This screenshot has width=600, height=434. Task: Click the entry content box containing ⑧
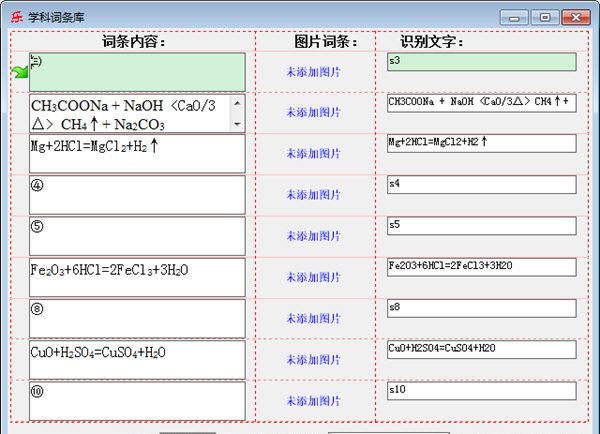(137, 319)
